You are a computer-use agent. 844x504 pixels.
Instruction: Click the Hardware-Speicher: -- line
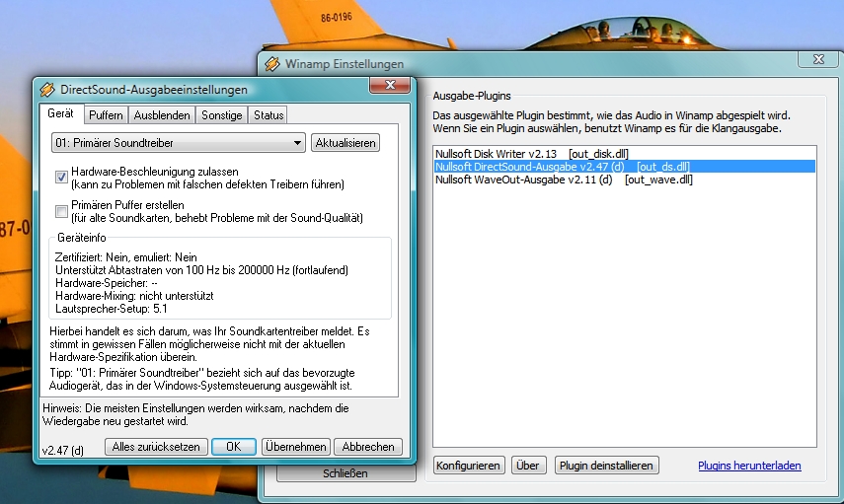click(x=106, y=283)
